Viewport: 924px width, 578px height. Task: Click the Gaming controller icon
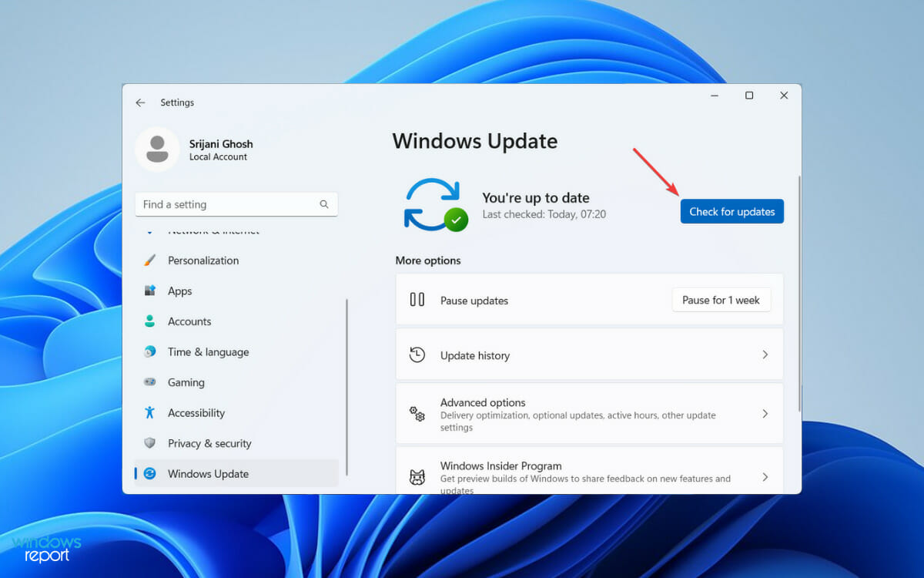pos(150,382)
